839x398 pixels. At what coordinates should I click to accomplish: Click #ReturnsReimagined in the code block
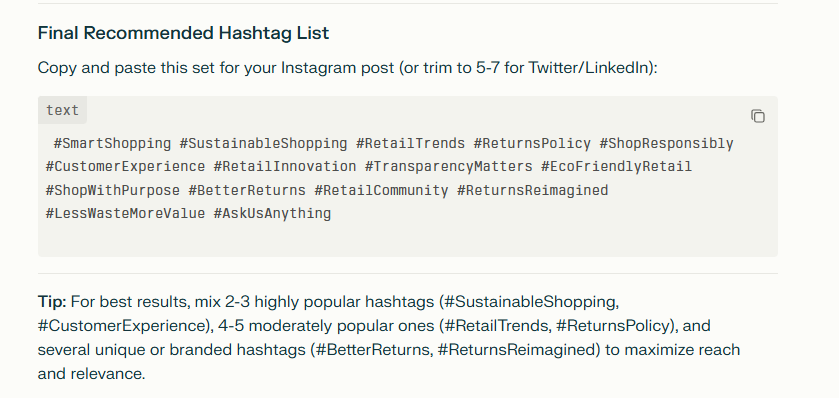[x=532, y=190]
